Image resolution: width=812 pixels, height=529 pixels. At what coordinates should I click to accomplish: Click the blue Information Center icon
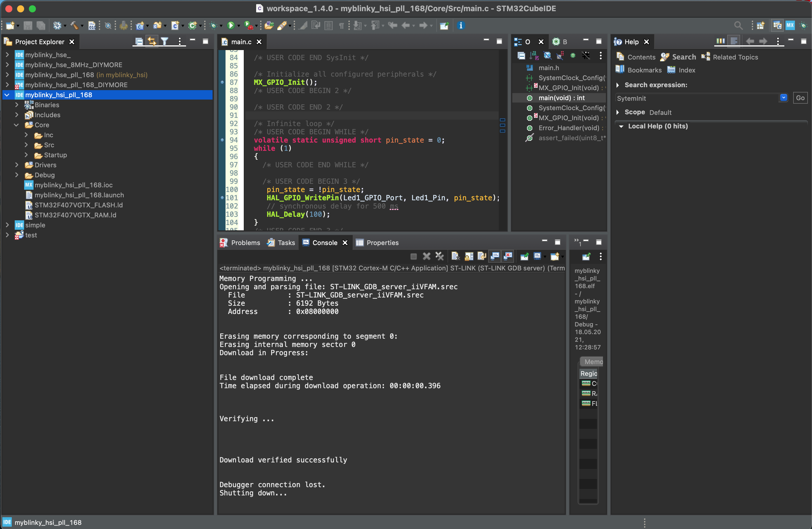pyautogui.click(x=460, y=25)
